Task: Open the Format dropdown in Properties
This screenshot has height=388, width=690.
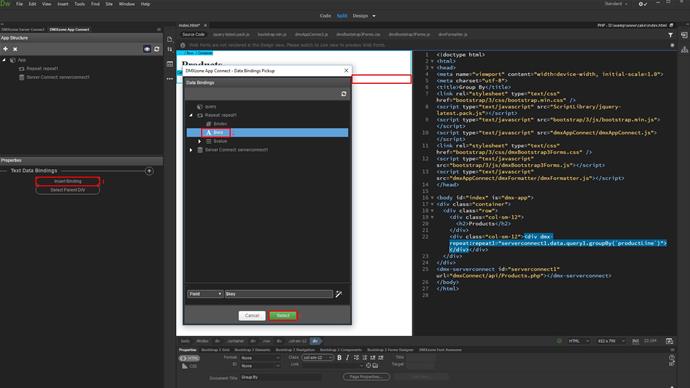Action: [260, 358]
